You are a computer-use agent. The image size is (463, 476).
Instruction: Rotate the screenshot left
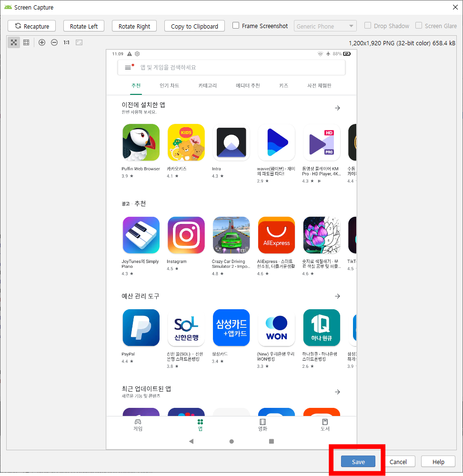coord(84,26)
